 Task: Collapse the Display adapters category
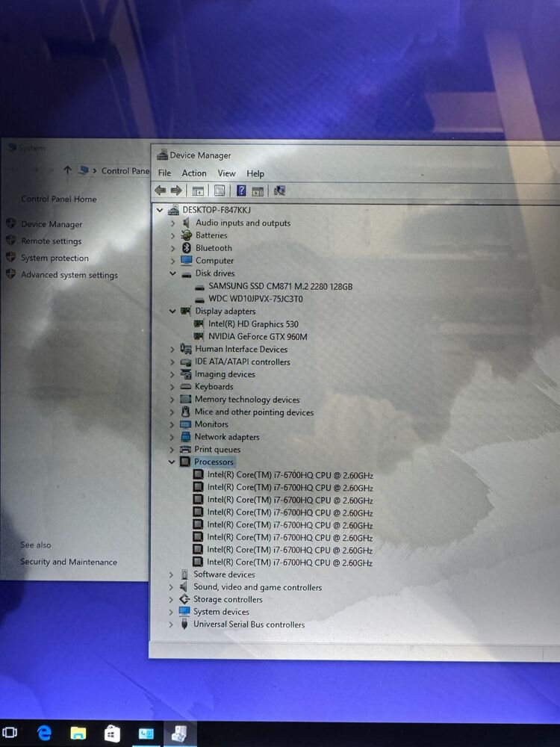172,311
